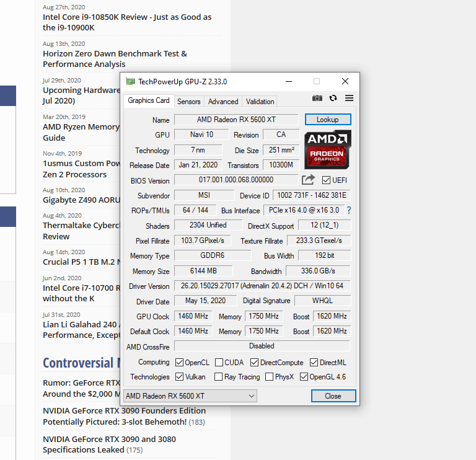
Task: Toggle the OpenCL checkbox
Action: click(179, 362)
